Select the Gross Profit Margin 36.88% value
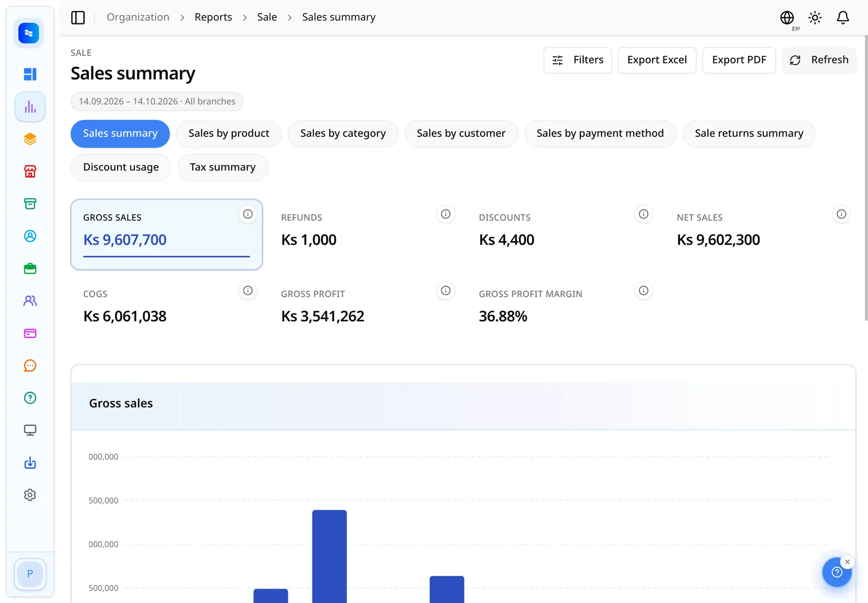This screenshot has height=603, width=868. pos(503,316)
